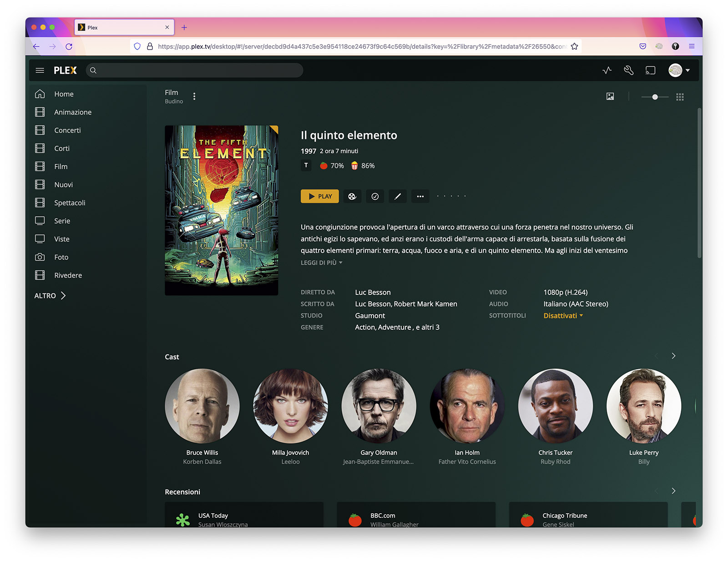This screenshot has height=561, width=728.
Task: Click The Fifth Element poster
Action: 222,210
